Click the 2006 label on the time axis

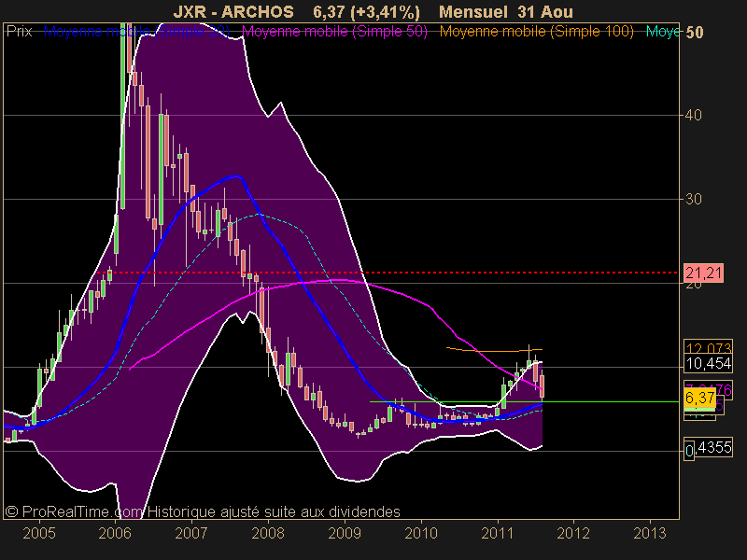pyautogui.click(x=115, y=532)
